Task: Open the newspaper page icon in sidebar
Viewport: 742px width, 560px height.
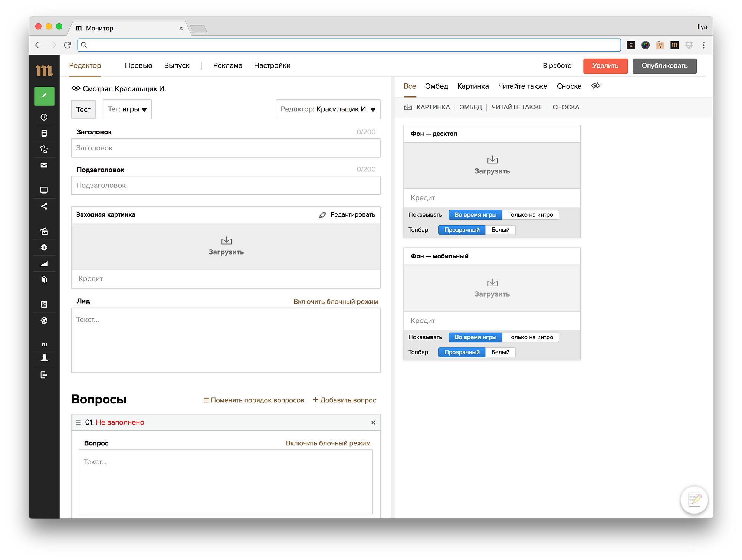Action: pos(44,304)
